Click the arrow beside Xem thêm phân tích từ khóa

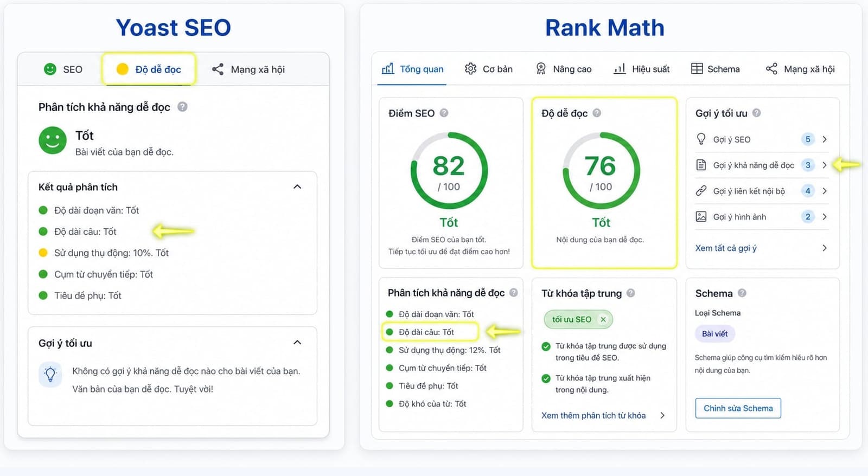[x=662, y=415]
